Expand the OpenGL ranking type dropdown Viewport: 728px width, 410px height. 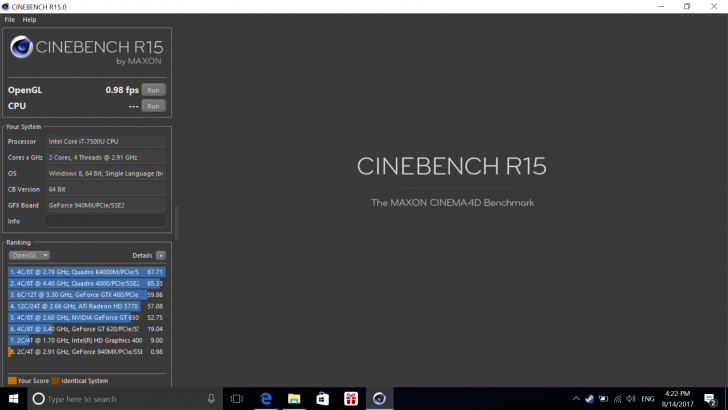coord(29,255)
